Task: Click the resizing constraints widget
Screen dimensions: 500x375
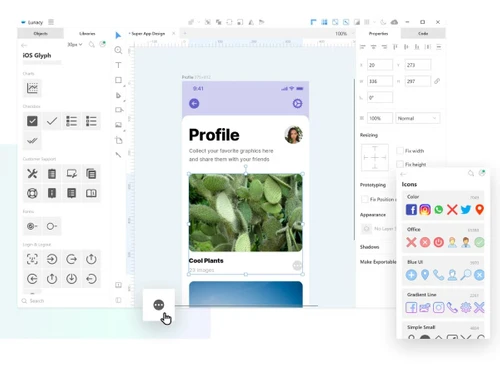Action: 375,157
